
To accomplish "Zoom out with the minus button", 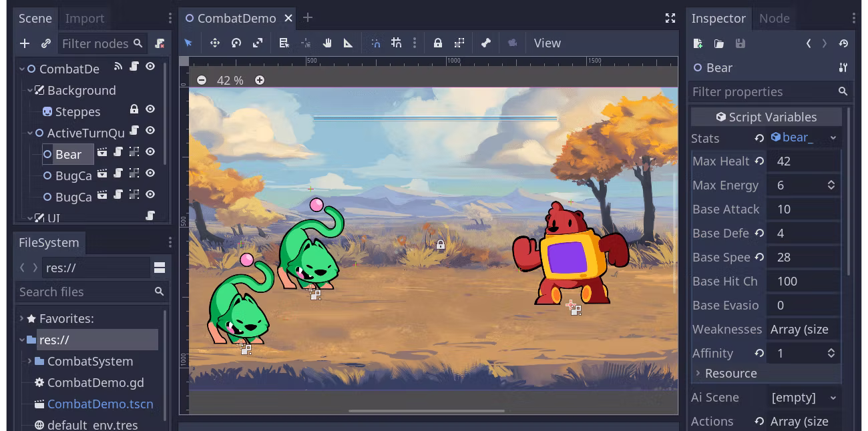I will coord(201,80).
